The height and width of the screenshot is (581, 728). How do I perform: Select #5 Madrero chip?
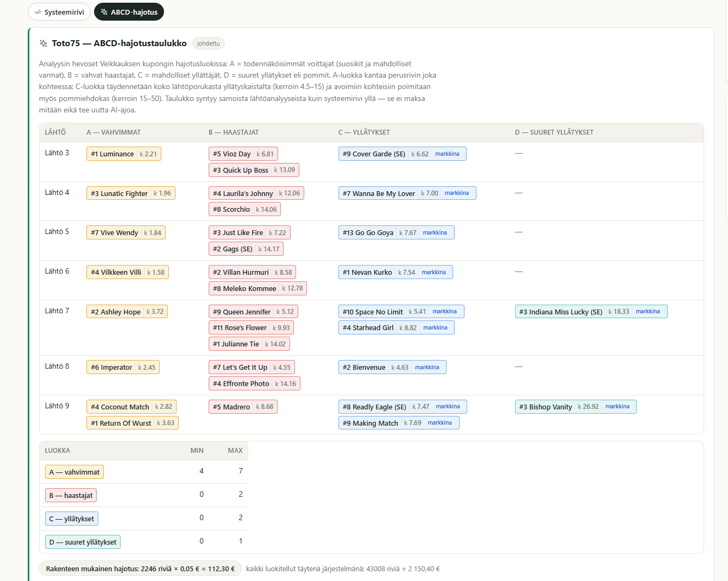(243, 407)
